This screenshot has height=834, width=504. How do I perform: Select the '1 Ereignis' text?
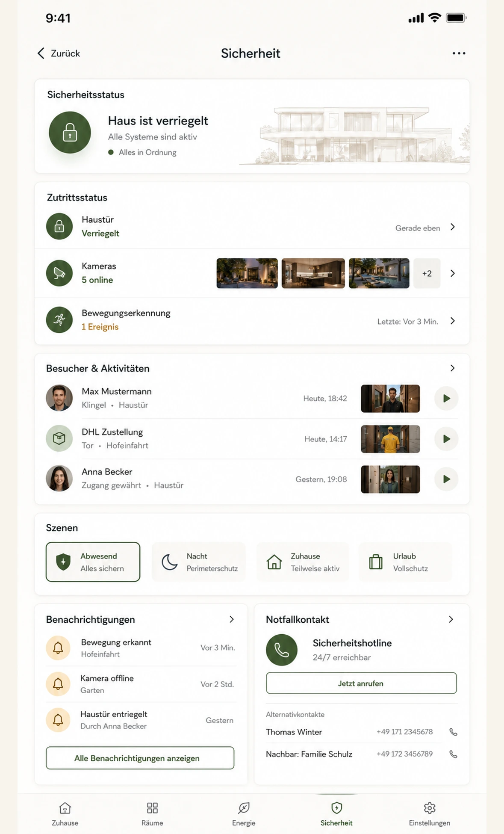(100, 327)
